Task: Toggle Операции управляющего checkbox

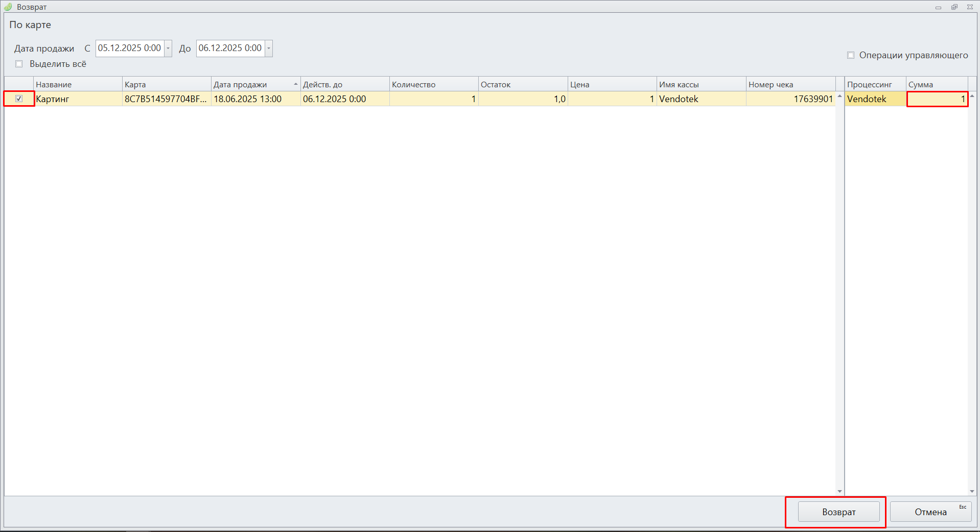Action: (851, 55)
